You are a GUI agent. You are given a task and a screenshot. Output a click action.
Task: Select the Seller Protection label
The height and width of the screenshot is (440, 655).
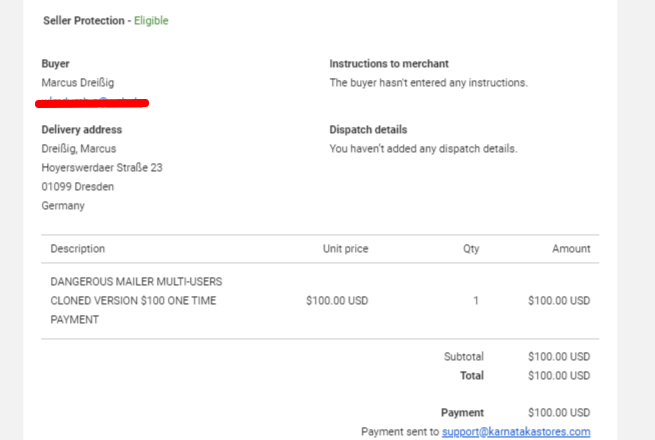pyautogui.click(x=84, y=20)
